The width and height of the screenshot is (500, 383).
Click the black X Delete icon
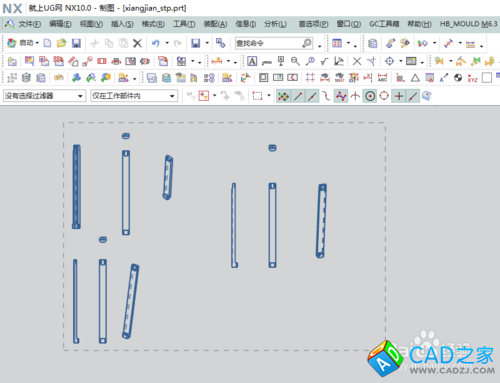(137, 43)
